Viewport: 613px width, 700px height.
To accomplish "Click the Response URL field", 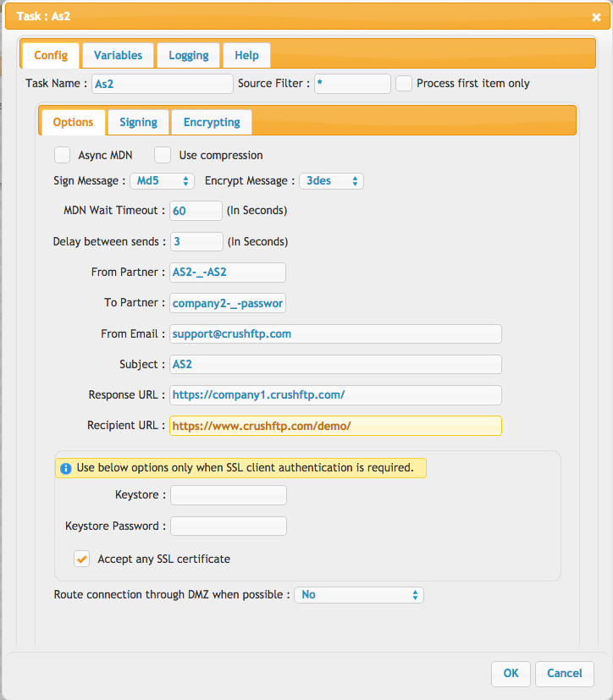I will pyautogui.click(x=335, y=395).
